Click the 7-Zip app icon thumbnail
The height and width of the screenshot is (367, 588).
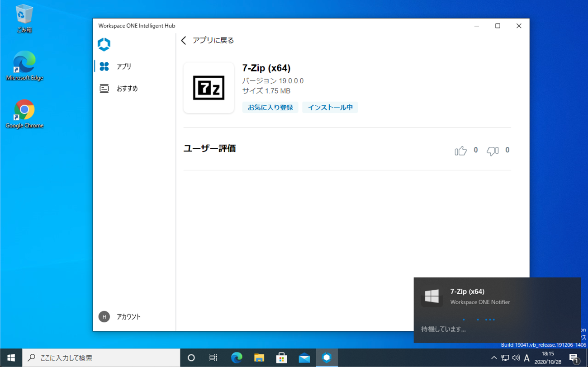click(x=209, y=88)
